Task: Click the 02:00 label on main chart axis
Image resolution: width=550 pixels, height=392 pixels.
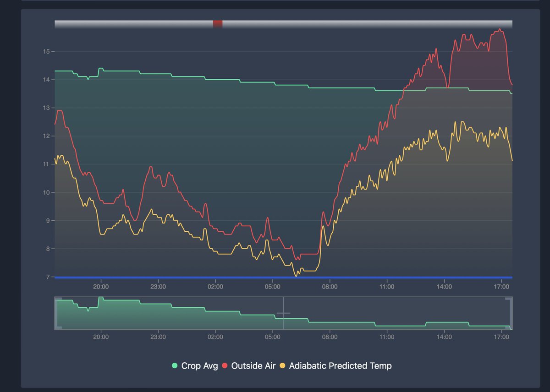Action: click(215, 287)
